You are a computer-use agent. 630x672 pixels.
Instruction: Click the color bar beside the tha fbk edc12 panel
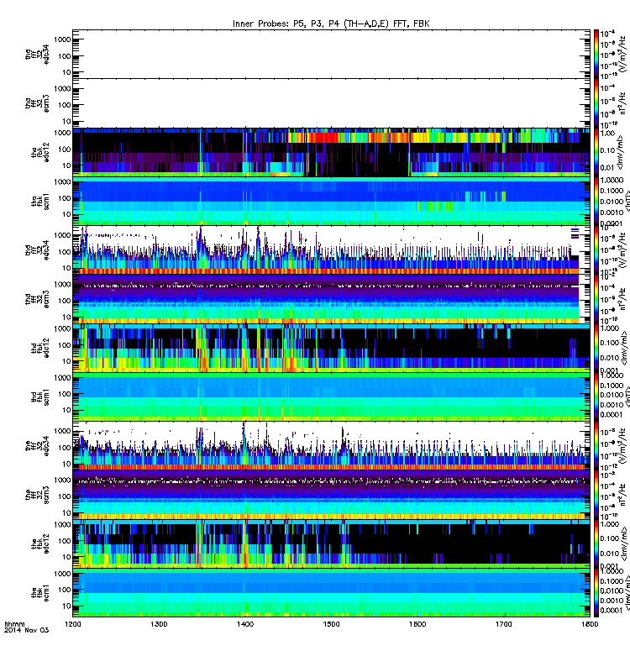tap(596, 152)
